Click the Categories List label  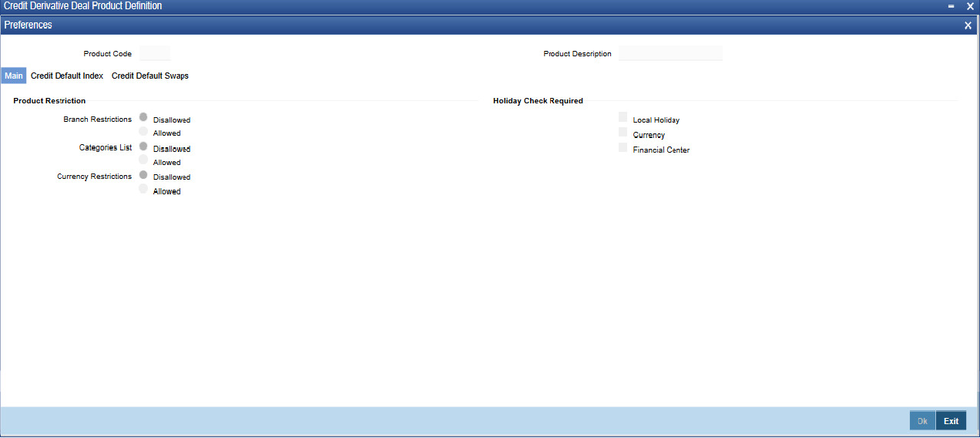(106, 147)
